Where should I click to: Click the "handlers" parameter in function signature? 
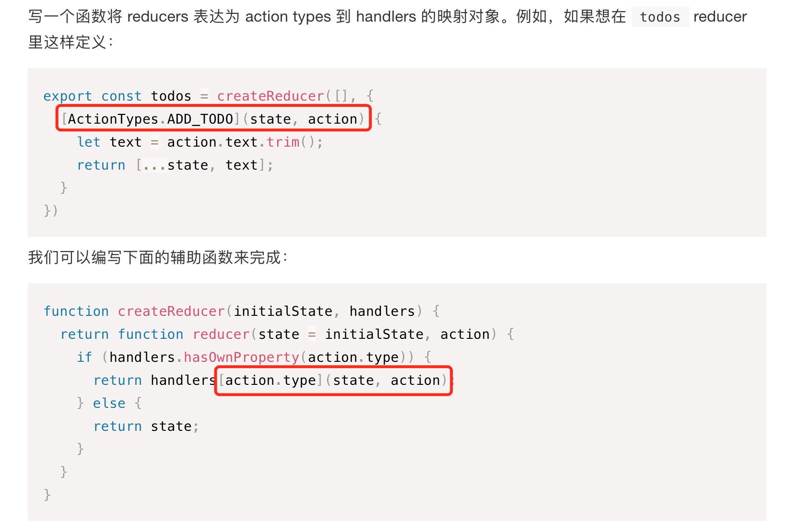tap(382, 312)
